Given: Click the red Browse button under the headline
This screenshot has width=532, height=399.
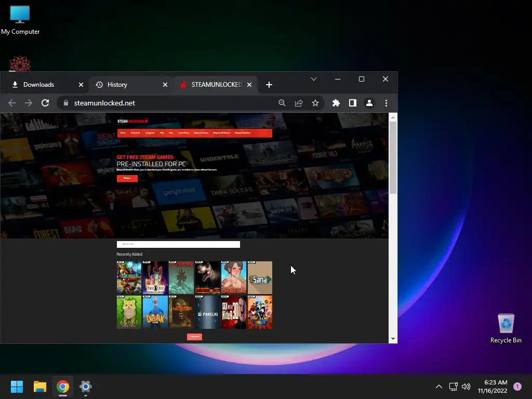Looking at the screenshot, I should (127, 178).
